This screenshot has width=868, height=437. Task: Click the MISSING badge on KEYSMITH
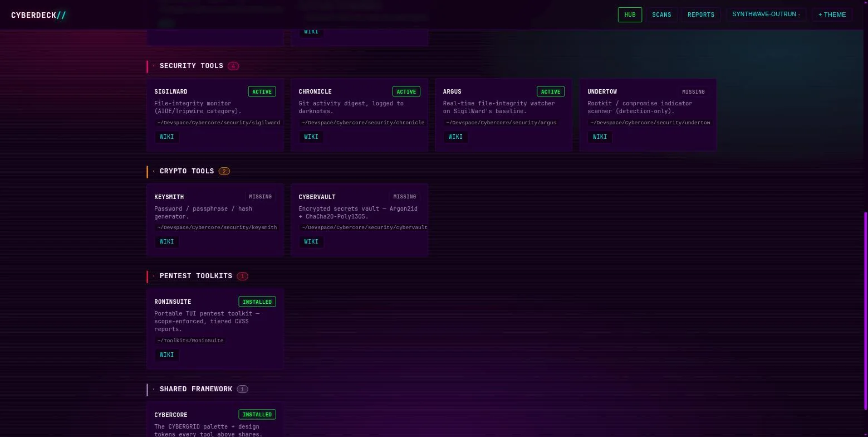point(260,197)
